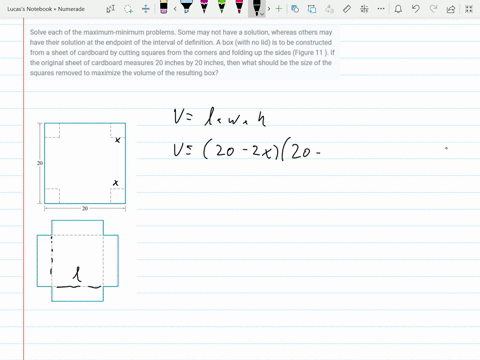
Task: Select the green pen
Action: pos(221,6)
